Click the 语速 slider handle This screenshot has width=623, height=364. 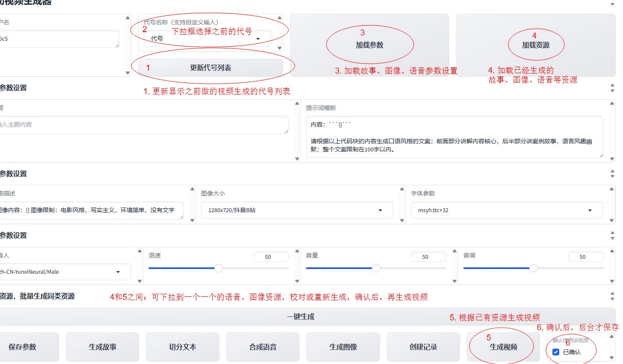tap(219, 268)
